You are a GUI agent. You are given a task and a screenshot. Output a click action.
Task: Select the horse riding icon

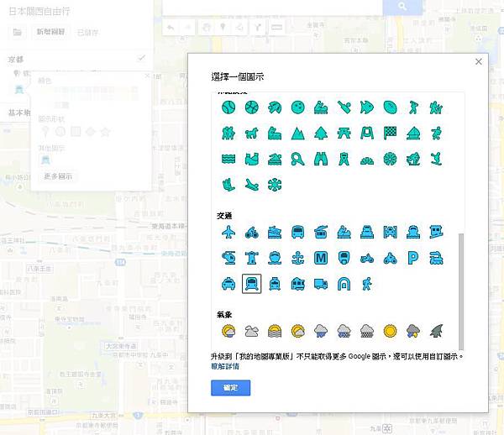pos(252,133)
